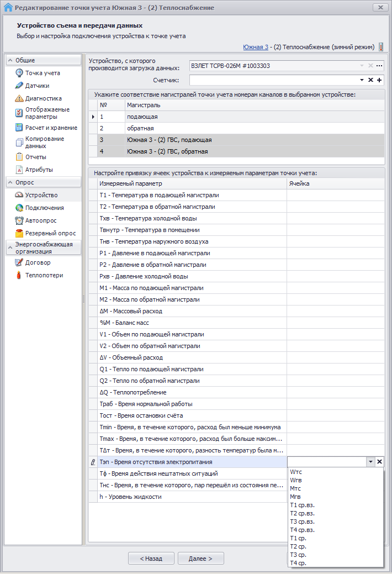Select P1 - Давление в подающей магистрали row
The height and width of the screenshot is (574, 392).
click(x=236, y=253)
